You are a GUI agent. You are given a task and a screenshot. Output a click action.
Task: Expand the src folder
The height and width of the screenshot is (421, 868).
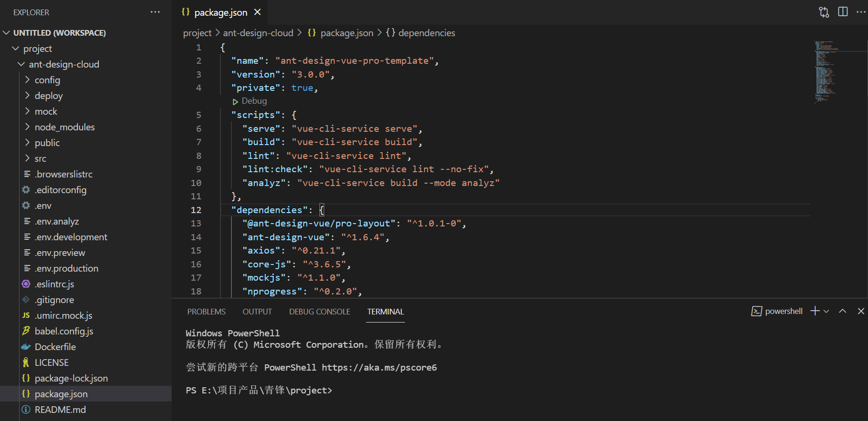(x=27, y=158)
